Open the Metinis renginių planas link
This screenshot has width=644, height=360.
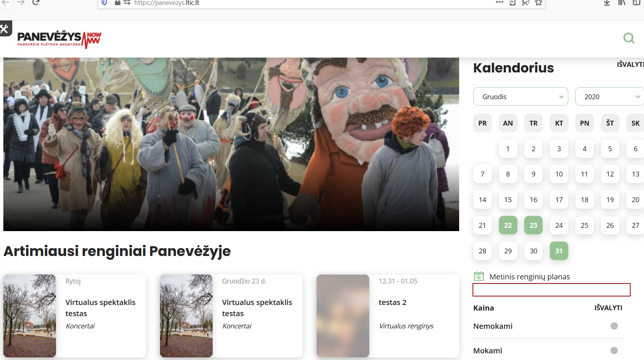529,277
